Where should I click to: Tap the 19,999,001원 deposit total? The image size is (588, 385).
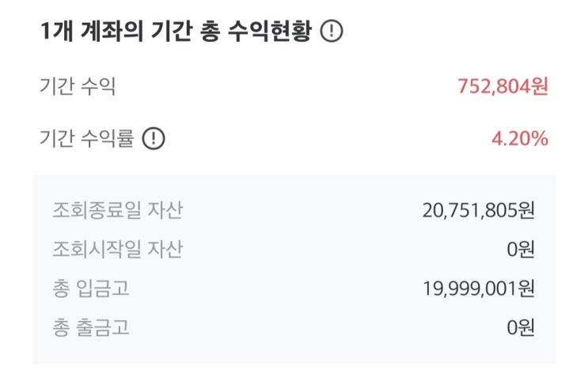(479, 289)
